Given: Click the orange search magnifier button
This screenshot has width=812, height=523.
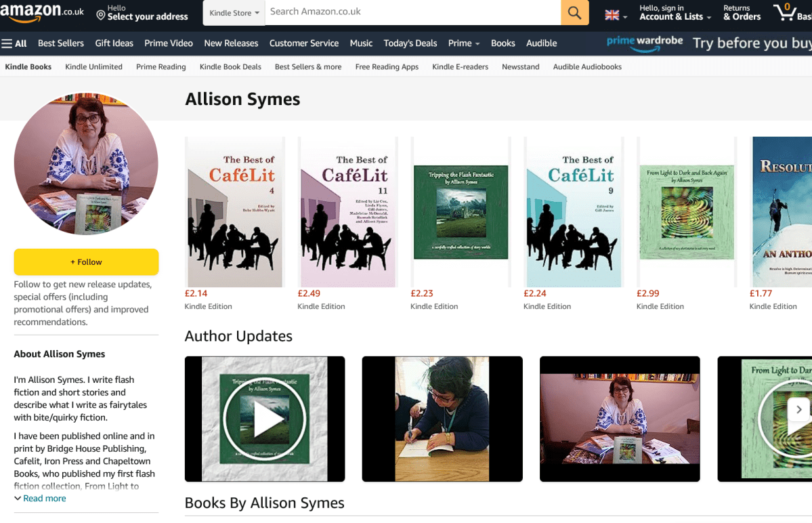Looking at the screenshot, I should pyautogui.click(x=574, y=12).
